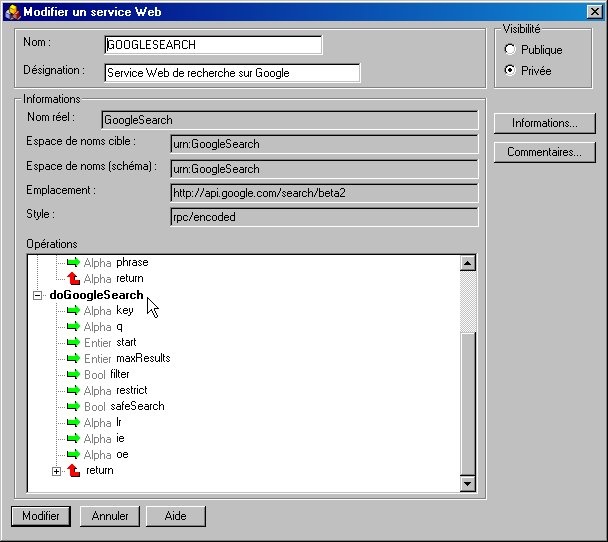Select the start parameter text
608x542 pixels.
[126, 342]
